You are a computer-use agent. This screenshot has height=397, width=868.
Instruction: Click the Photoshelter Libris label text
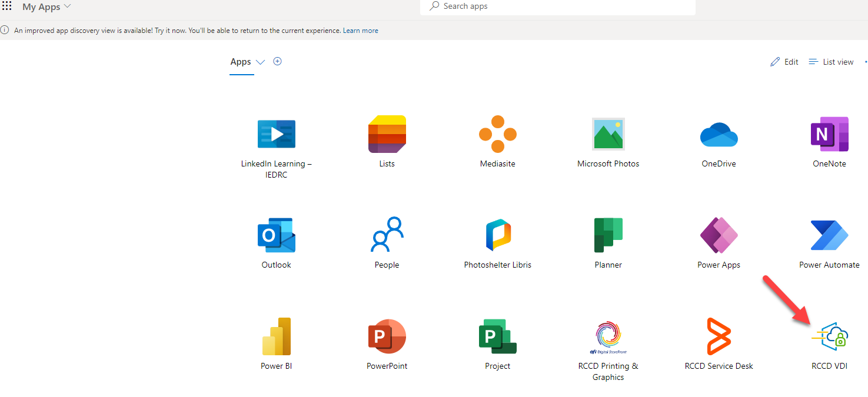click(497, 265)
